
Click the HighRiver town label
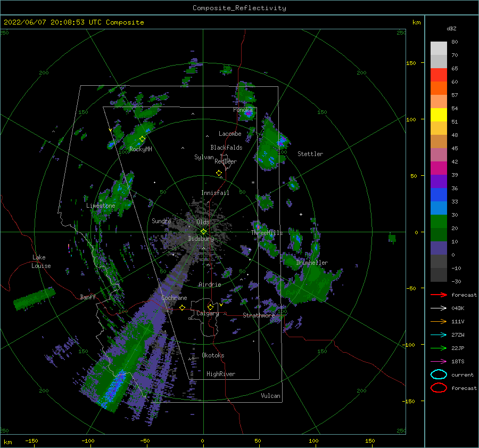[x=221, y=374]
